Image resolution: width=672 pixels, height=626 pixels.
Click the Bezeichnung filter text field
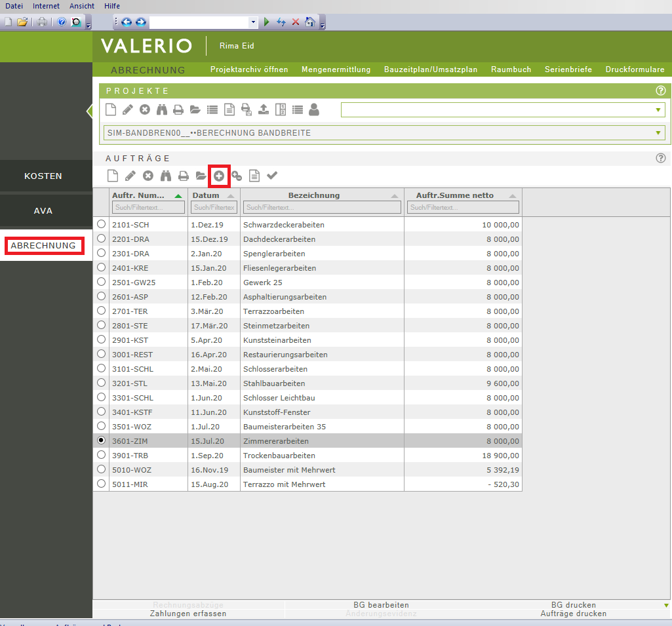[322, 207]
